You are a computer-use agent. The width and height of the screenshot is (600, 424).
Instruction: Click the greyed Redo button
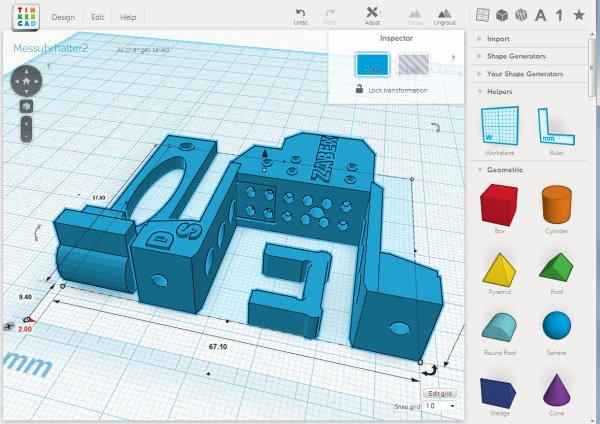[x=329, y=17]
